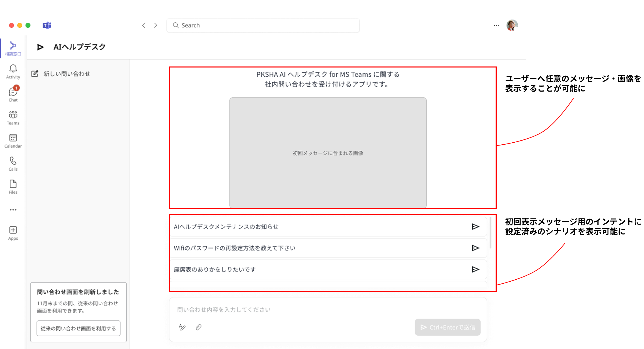Go forward with the right arrow
The height and width of the screenshot is (349, 644).
[156, 25]
